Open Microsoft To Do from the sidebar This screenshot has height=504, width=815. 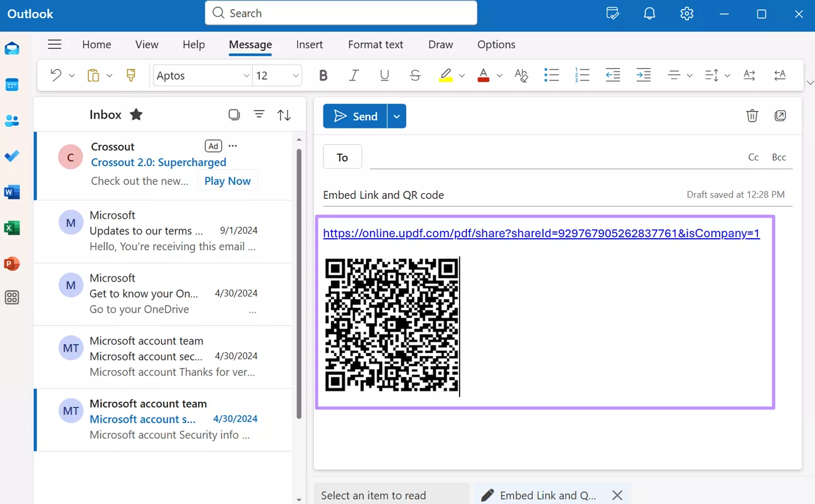pos(12,156)
